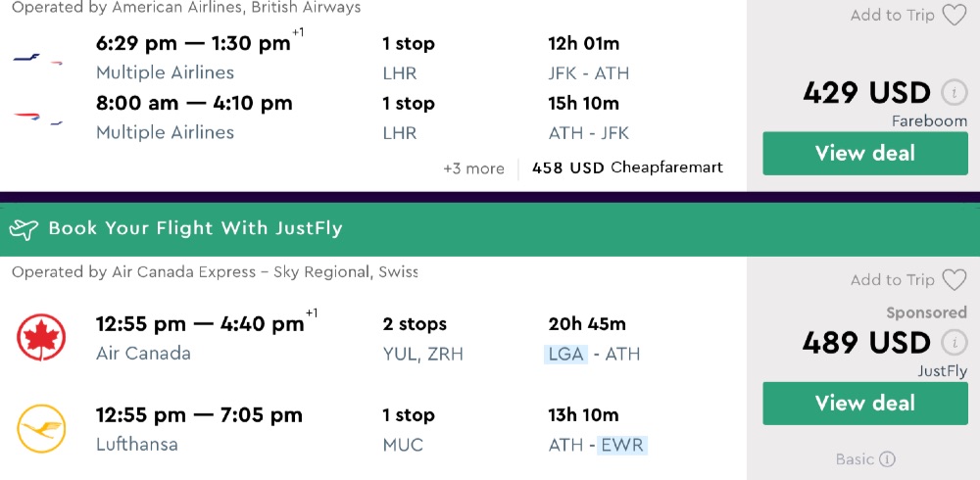Click Add to Trip on the JustFly result
The height and width of the screenshot is (480, 980).
(892, 280)
